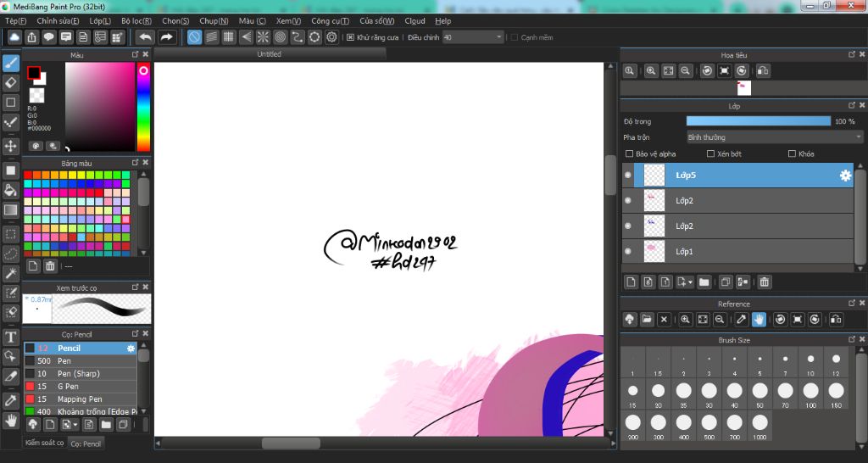868x463 pixels.
Task: Open Pencil brush settings gear
Action: (x=131, y=349)
